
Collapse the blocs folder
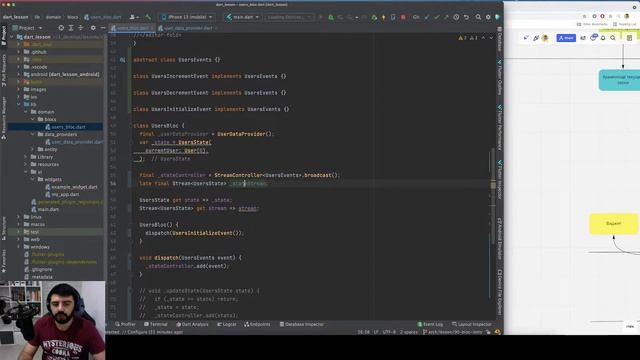[x=33, y=119]
